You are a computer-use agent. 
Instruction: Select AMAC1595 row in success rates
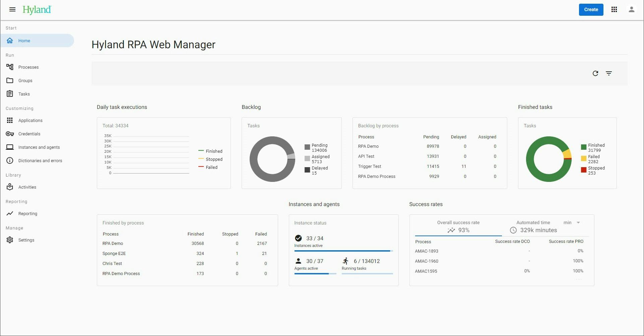coord(499,271)
